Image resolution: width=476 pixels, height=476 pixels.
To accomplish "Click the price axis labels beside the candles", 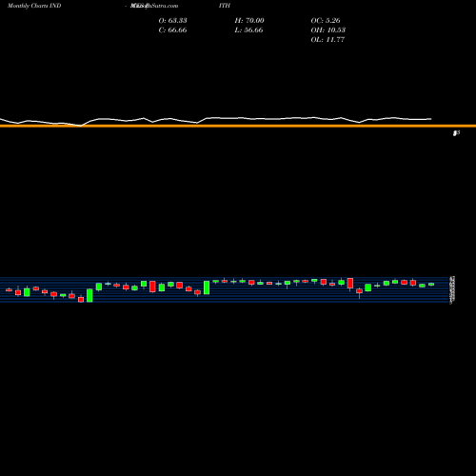I will (452, 290).
